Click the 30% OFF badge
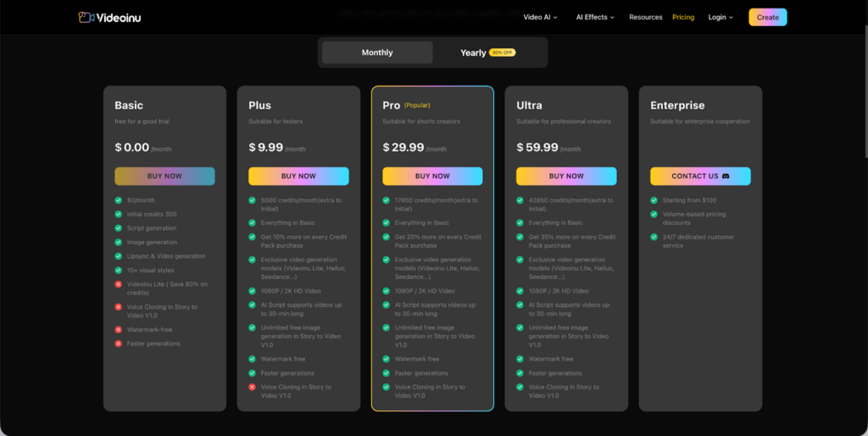 pyautogui.click(x=503, y=53)
